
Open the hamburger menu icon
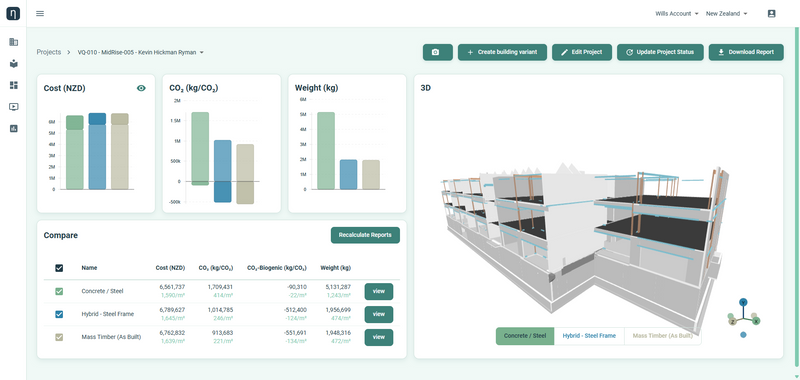tap(40, 14)
